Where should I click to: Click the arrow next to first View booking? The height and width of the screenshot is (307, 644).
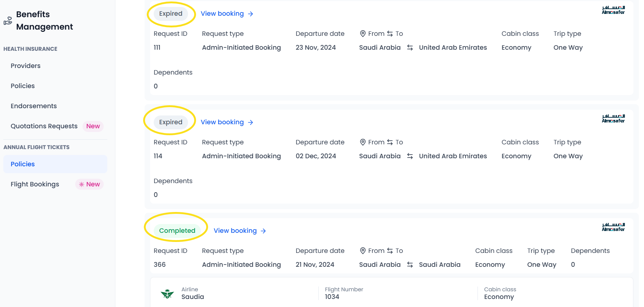(x=250, y=14)
